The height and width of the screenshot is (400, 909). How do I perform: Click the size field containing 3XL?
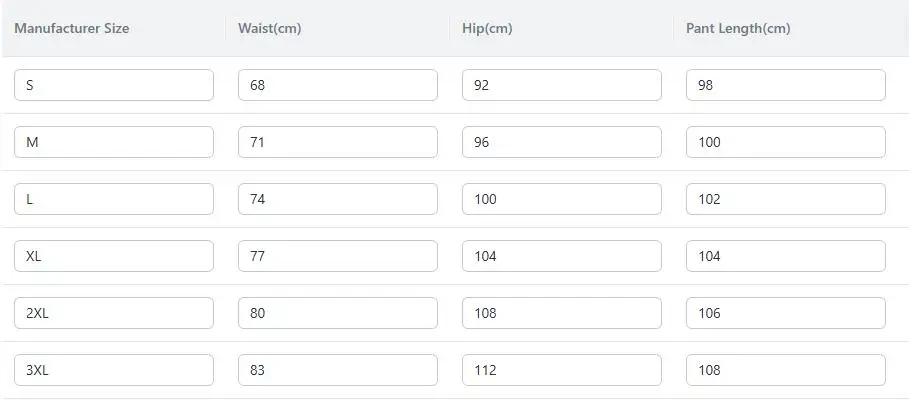pos(114,370)
